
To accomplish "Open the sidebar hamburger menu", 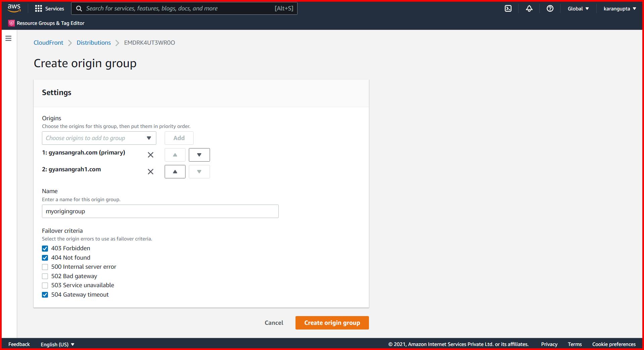I will pos(8,38).
